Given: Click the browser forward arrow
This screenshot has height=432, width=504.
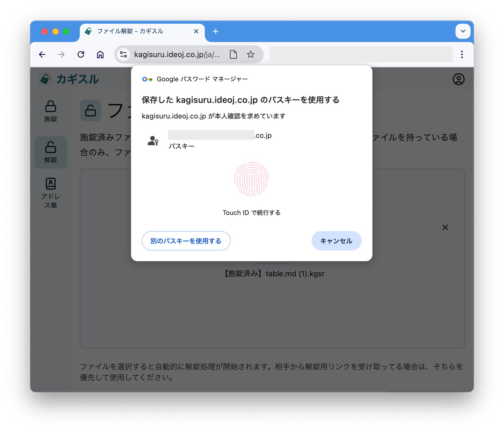Looking at the screenshot, I should [x=61, y=54].
